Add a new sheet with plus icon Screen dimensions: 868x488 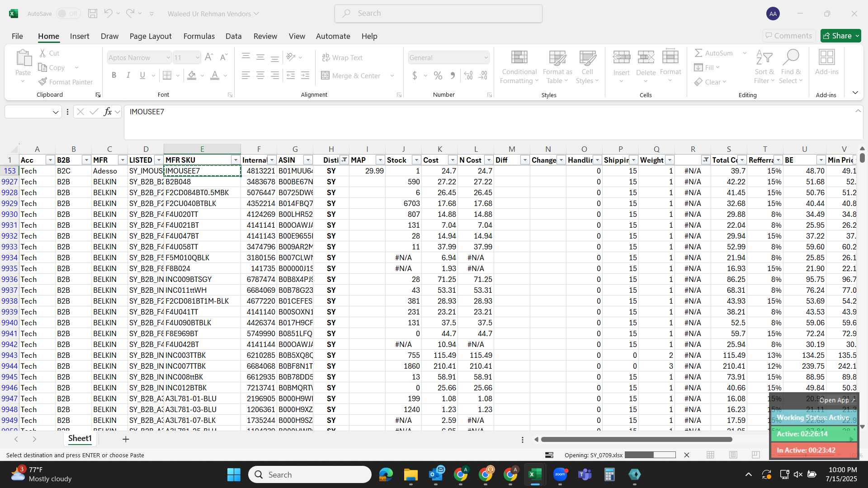[x=126, y=439]
